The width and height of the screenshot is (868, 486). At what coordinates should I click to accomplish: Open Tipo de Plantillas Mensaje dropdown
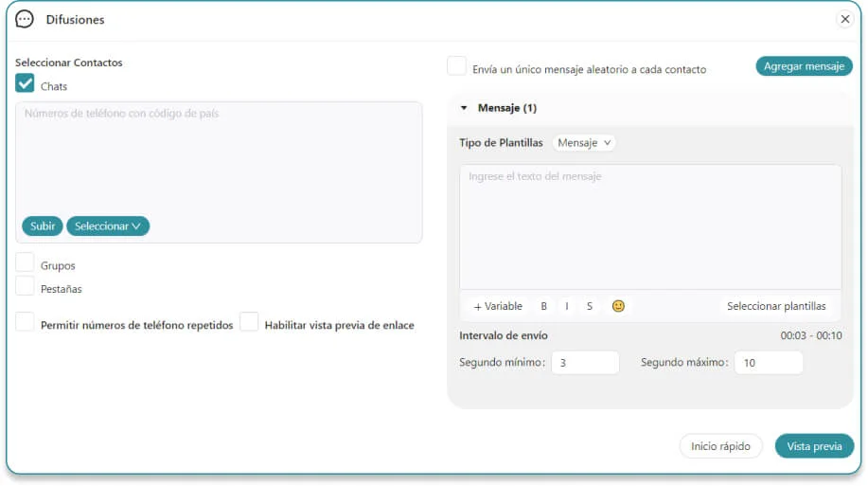(584, 143)
